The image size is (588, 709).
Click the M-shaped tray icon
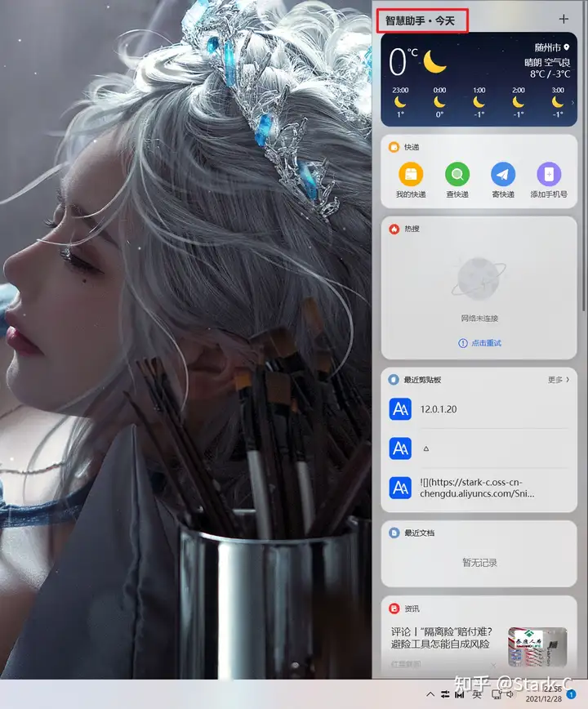tap(460, 694)
